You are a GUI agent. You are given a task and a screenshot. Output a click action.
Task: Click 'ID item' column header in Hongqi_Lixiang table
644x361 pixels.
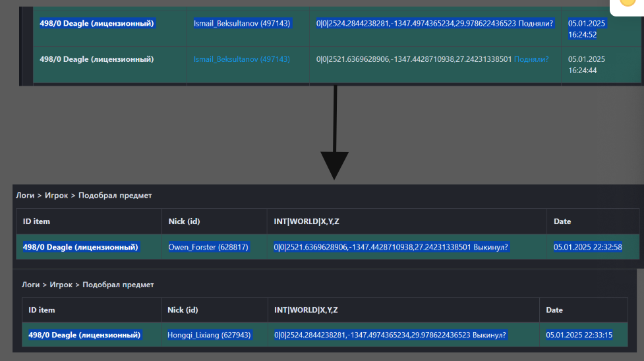(42, 310)
